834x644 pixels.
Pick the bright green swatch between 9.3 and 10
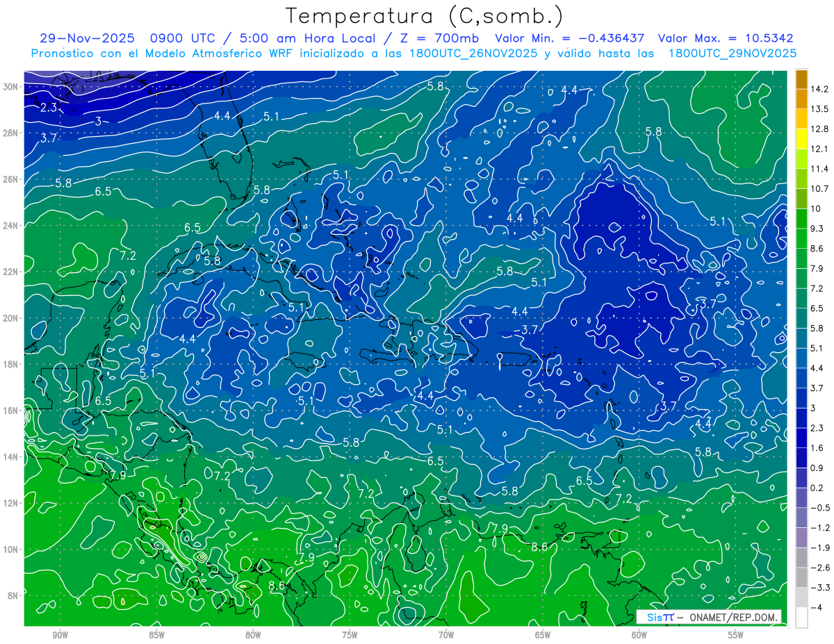801,219
